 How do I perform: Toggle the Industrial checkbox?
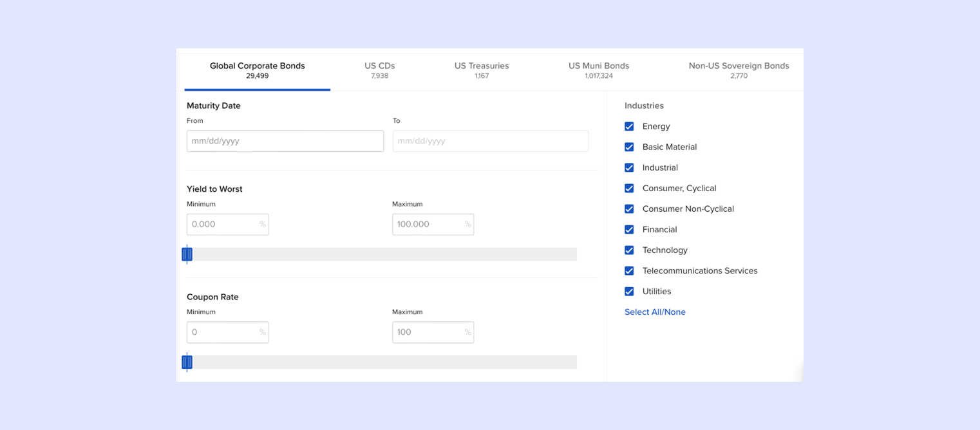pyautogui.click(x=629, y=168)
